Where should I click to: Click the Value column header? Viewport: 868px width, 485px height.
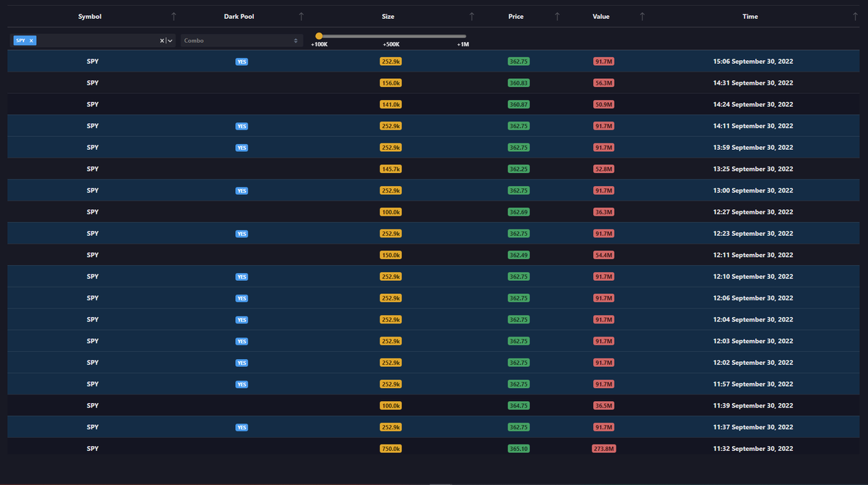601,17
